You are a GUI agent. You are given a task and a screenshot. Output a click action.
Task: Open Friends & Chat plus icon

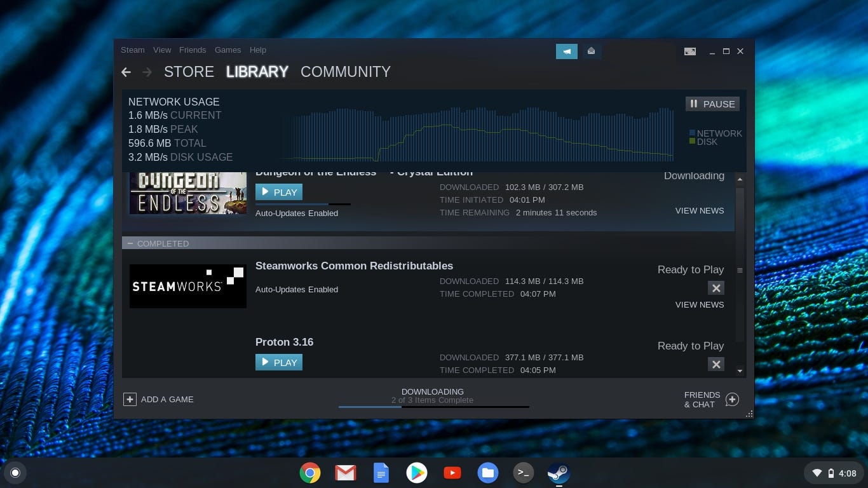(732, 400)
